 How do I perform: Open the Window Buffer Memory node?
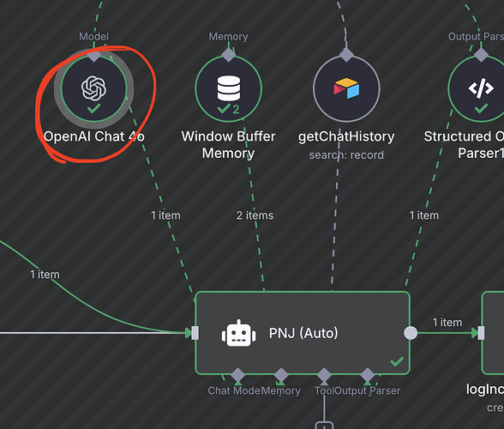[x=228, y=88]
